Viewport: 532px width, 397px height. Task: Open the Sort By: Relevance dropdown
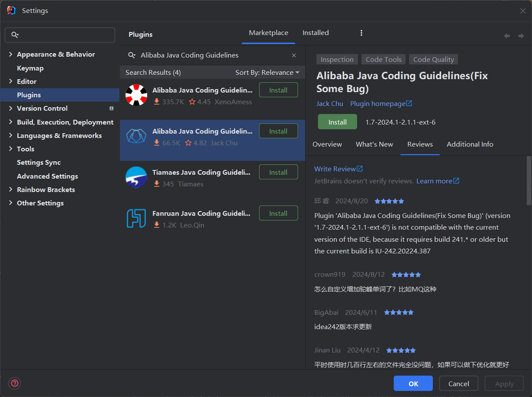268,73
